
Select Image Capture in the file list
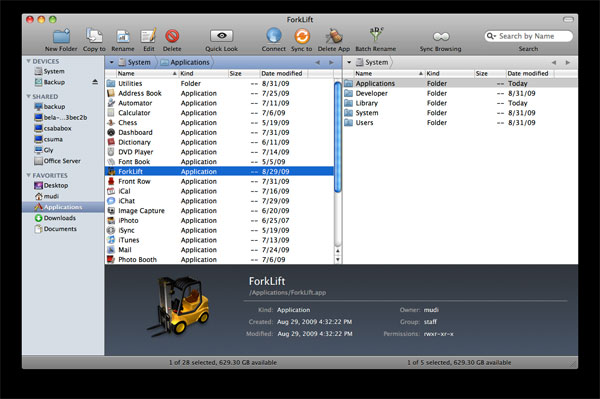219,211
